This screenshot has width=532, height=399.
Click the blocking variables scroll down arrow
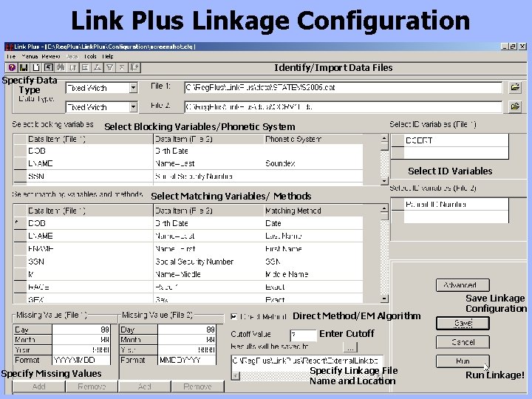384,181
